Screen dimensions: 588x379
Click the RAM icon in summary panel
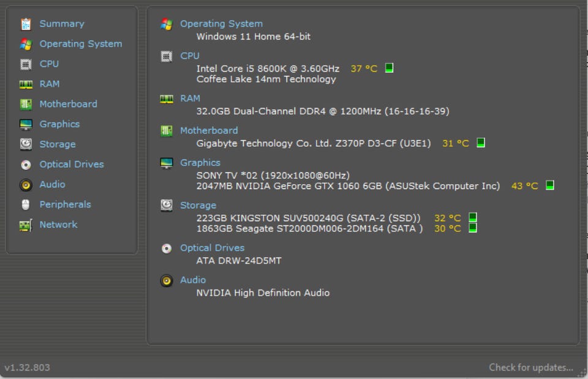tap(167, 99)
